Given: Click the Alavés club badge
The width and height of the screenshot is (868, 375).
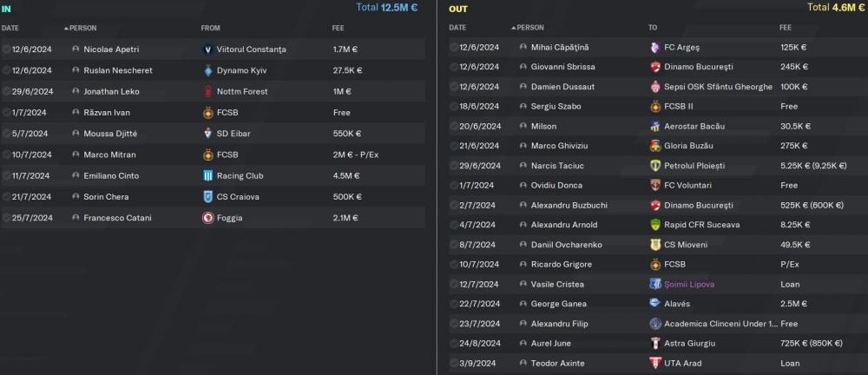Looking at the screenshot, I should (655, 304).
